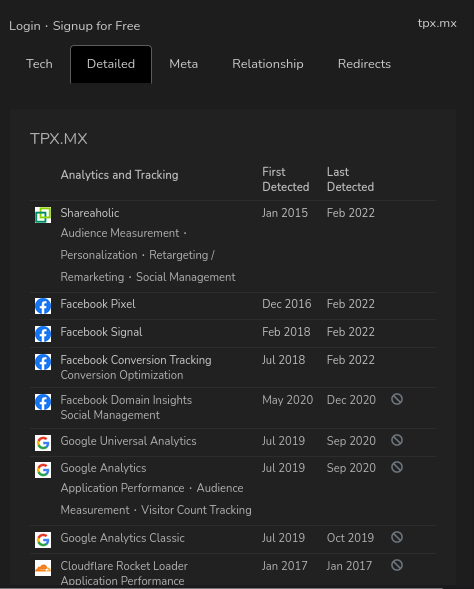Open the Google Analytics Classic link
474x589 pixels.
tap(122, 538)
